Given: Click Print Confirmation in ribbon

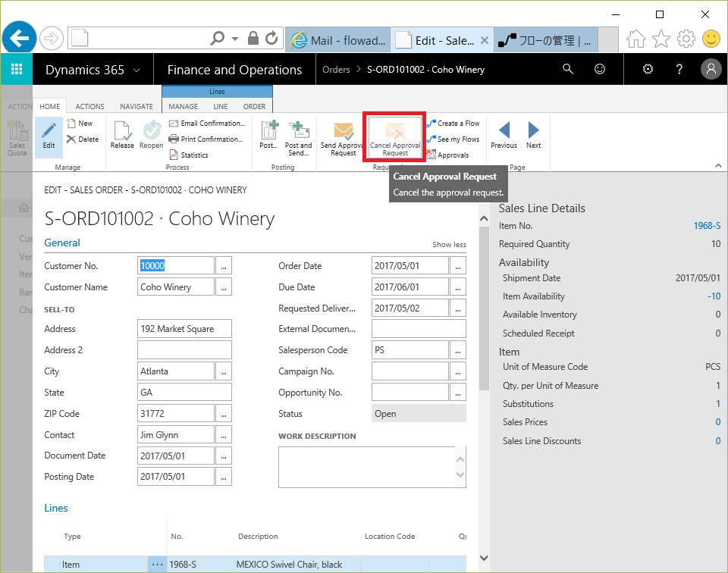Looking at the screenshot, I should (x=206, y=139).
